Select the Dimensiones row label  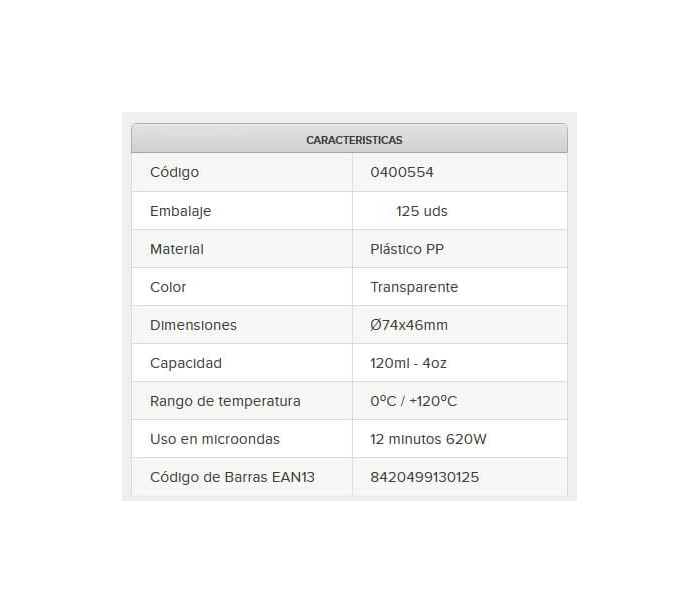193,325
